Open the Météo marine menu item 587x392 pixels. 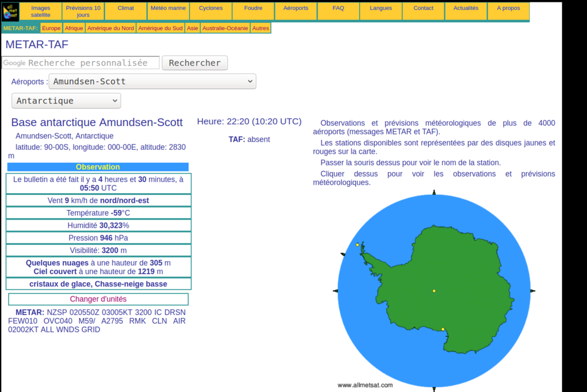coord(168,8)
